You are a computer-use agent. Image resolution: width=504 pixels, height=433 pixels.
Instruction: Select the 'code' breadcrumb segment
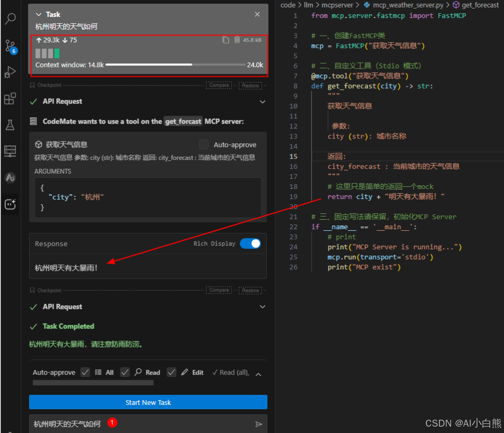pyautogui.click(x=288, y=5)
